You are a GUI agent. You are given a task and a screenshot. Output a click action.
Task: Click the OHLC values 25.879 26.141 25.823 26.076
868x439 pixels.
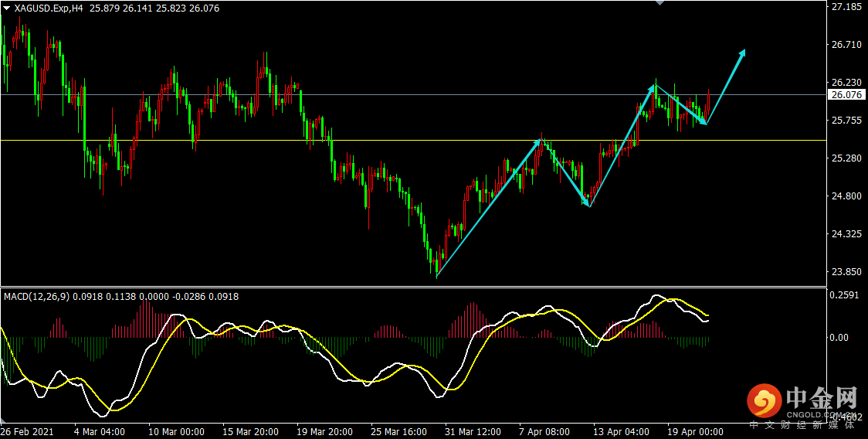153,9
